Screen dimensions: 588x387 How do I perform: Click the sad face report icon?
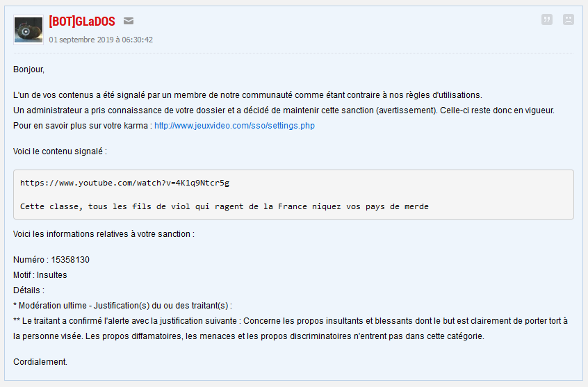point(568,19)
